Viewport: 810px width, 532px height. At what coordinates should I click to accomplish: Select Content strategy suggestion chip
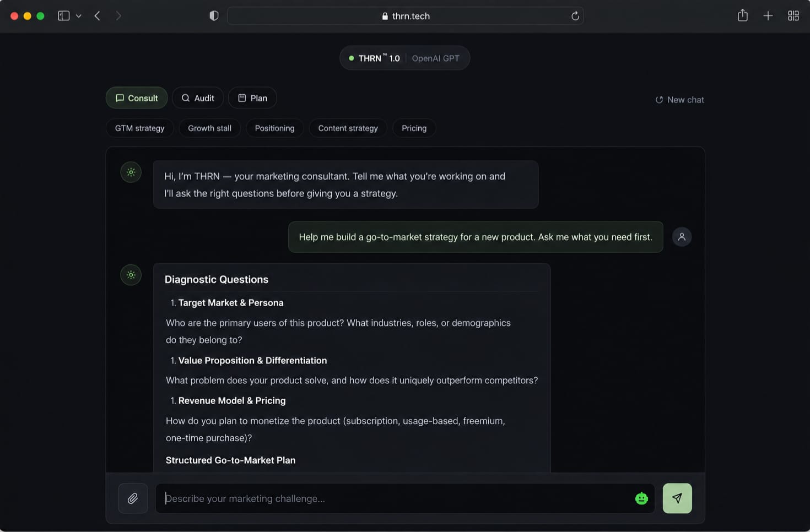coord(348,128)
